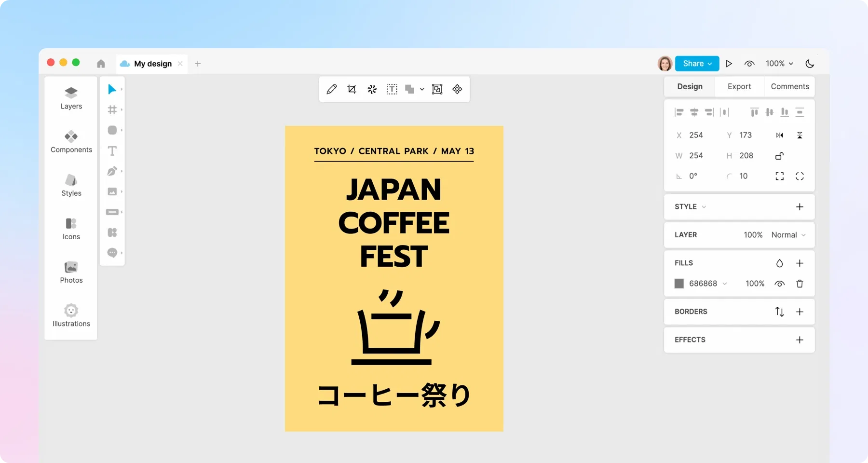Viewport: 868px width, 463px height.
Task: Click the gray fill color swatch
Action: point(679,284)
